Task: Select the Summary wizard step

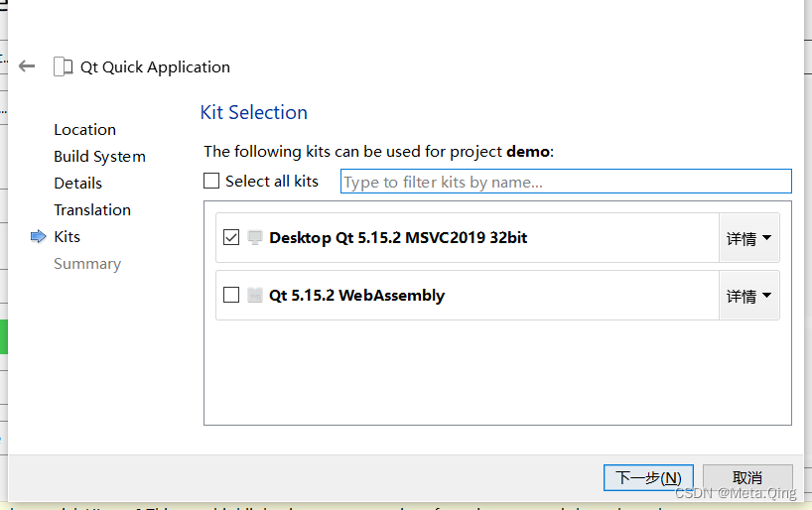Action: 87,264
